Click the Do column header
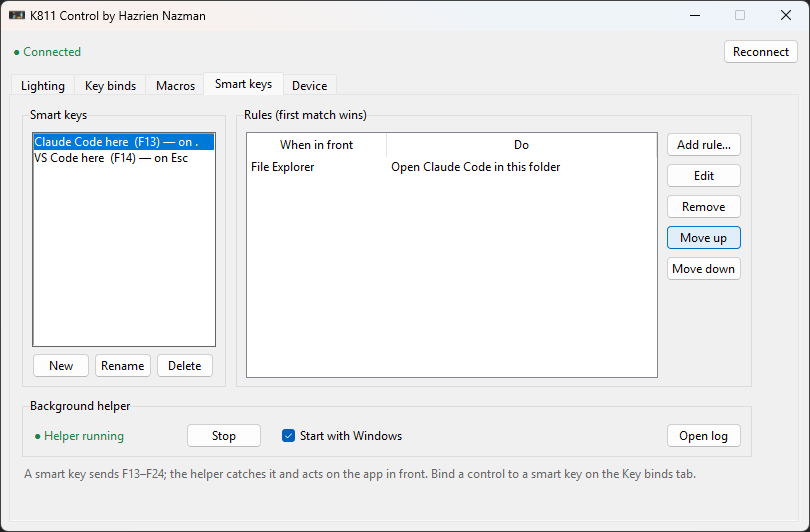810x532 pixels. point(521,145)
